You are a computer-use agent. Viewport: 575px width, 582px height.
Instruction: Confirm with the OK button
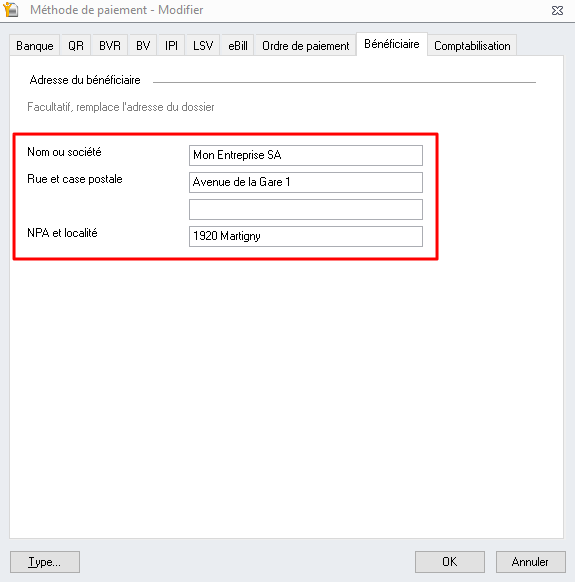pyautogui.click(x=450, y=562)
